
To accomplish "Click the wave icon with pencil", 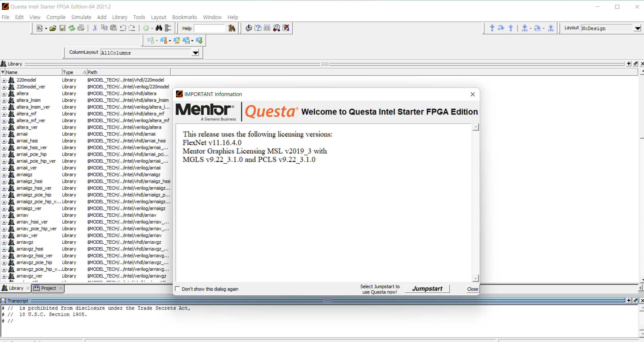I will pyautogui.click(x=177, y=41).
